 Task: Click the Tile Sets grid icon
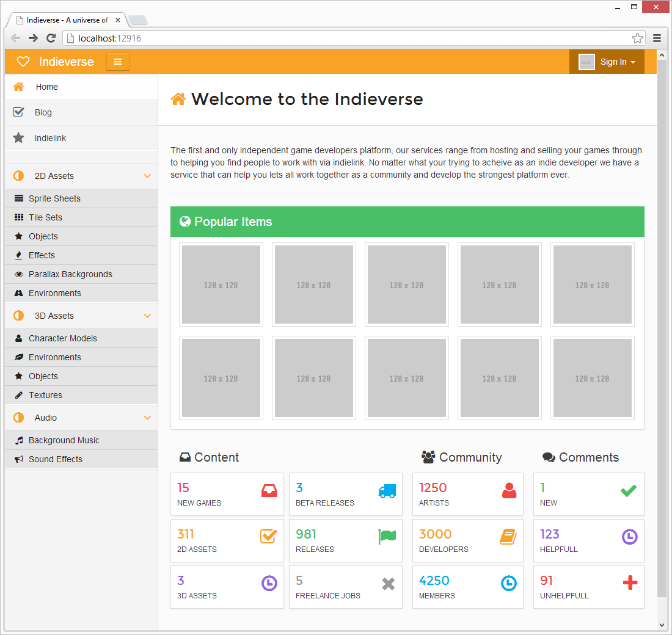(19, 217)
